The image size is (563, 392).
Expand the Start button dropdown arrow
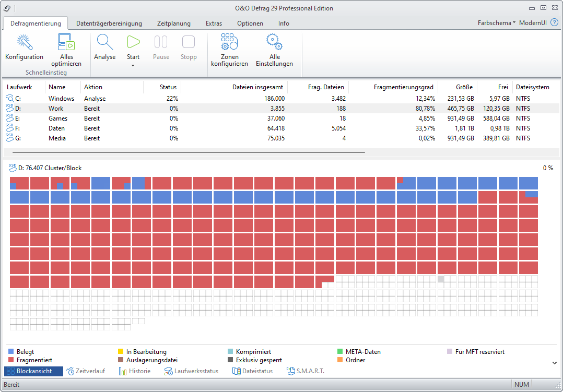(x=133, y=66)
